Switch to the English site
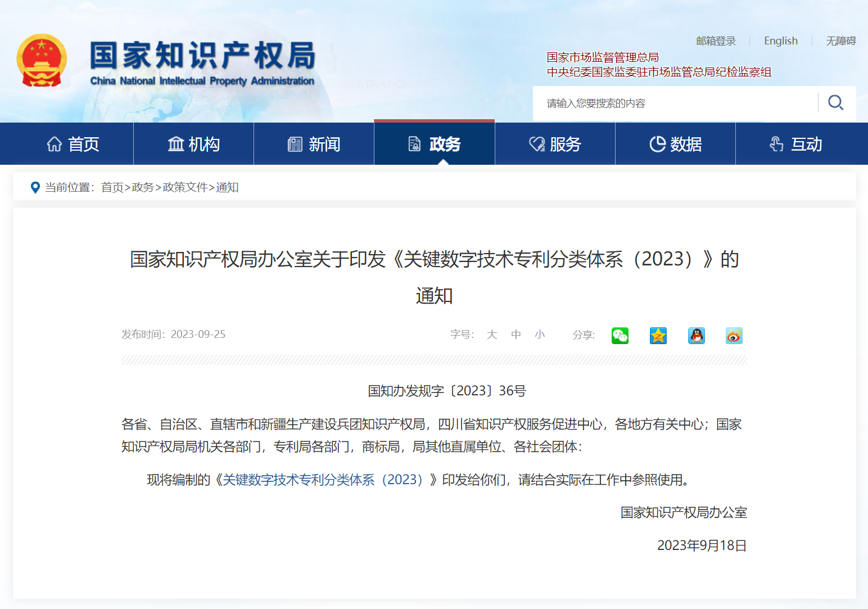This screenshot has width=868, height=609. click(x=781, y=41)
